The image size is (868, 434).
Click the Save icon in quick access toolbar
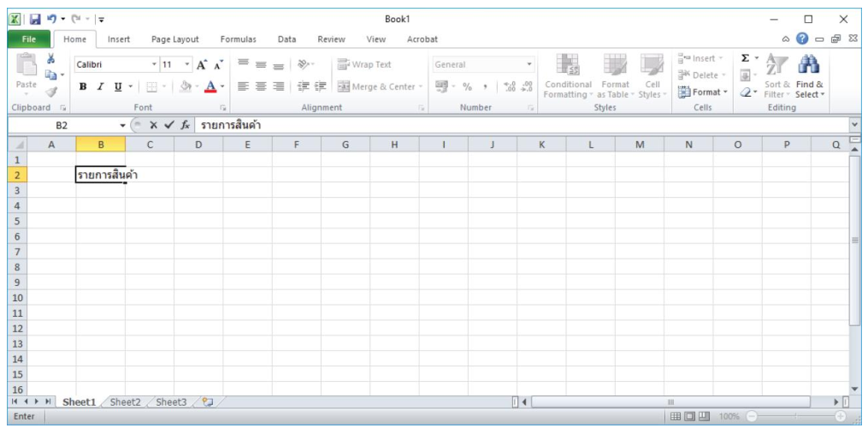tap(35, 19)
